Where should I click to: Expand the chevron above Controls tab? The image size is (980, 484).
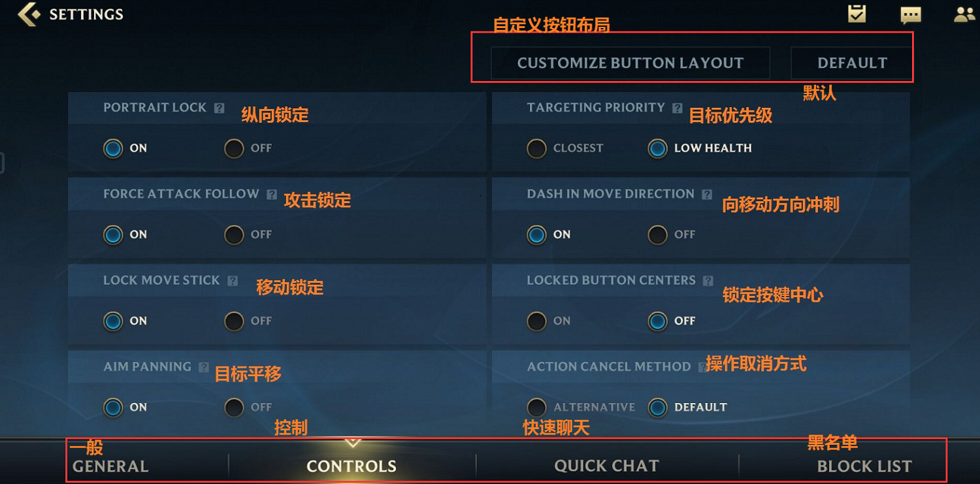pos(353,443)
